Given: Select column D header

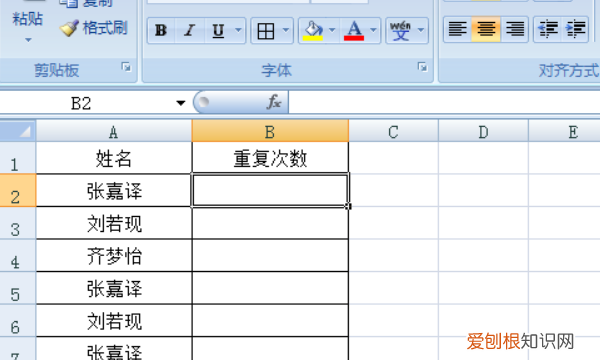Looking at the screenshot, I should 483,131.
